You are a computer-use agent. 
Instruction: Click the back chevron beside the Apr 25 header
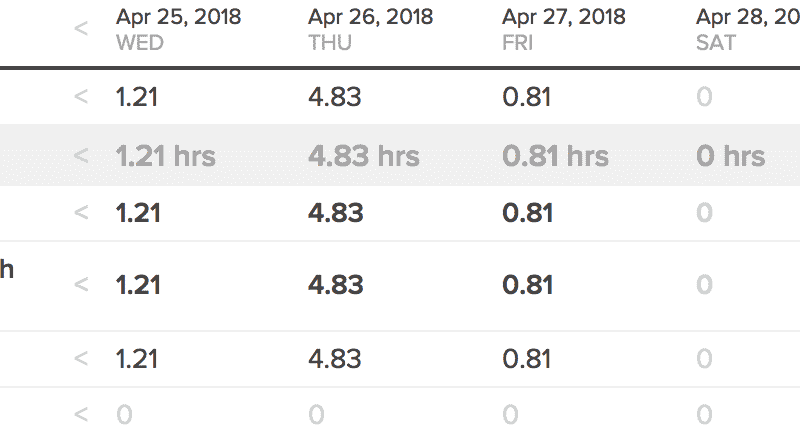tap(81, 28)
